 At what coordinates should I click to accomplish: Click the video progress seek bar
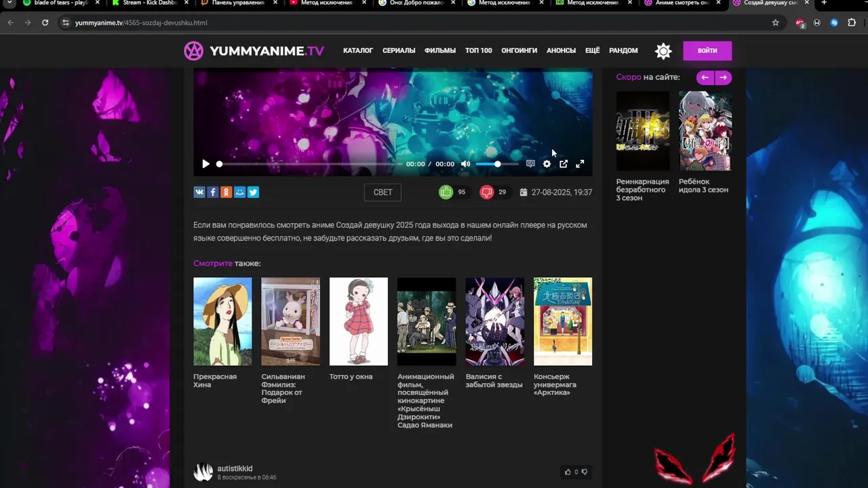coord(309,164)
